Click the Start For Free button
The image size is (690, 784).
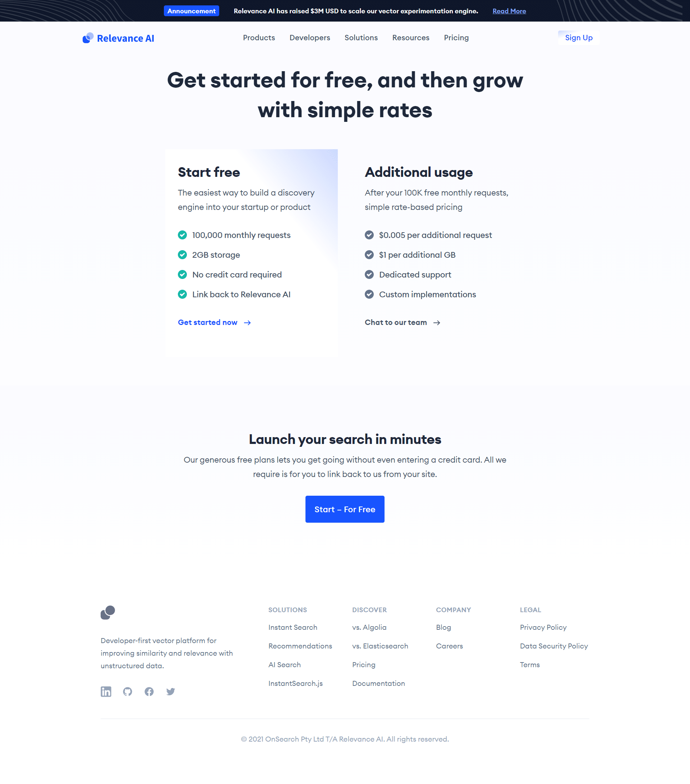point(345,509)
